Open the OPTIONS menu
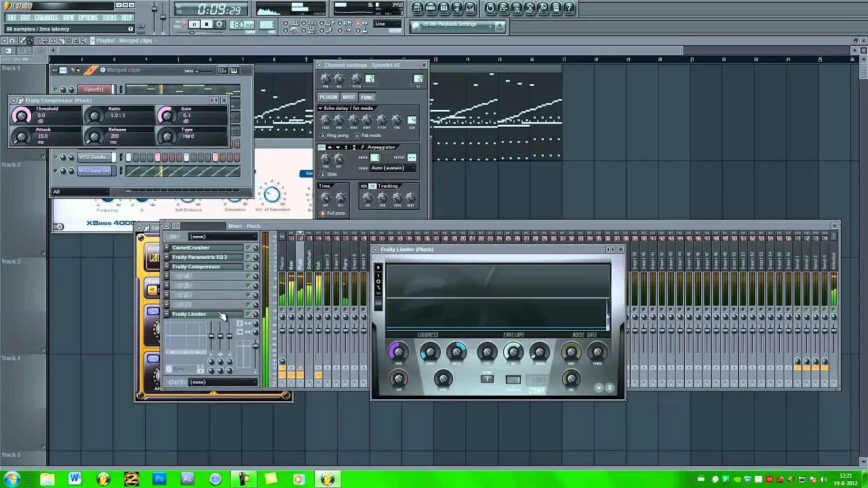 [88, 18]
